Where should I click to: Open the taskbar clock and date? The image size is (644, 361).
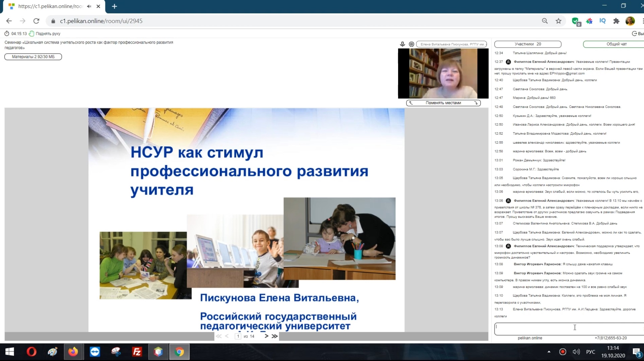(x=613, y=352)
